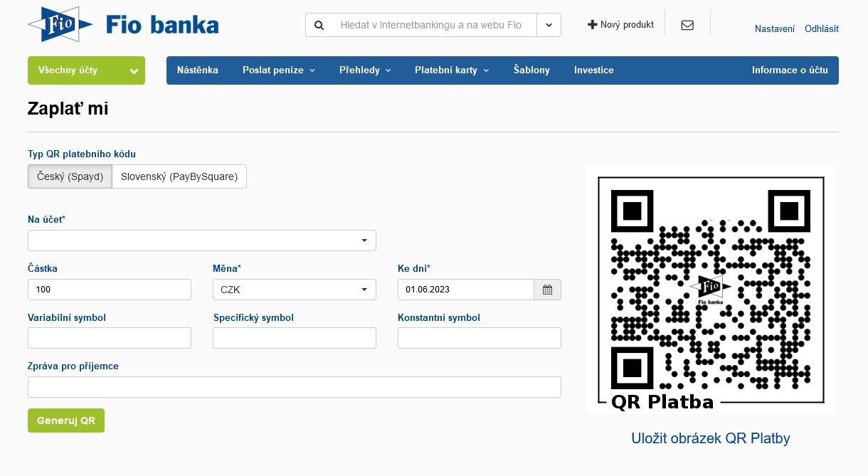Click the Fio banka logo
Screen dimensions: 868x476
(123, 25)
